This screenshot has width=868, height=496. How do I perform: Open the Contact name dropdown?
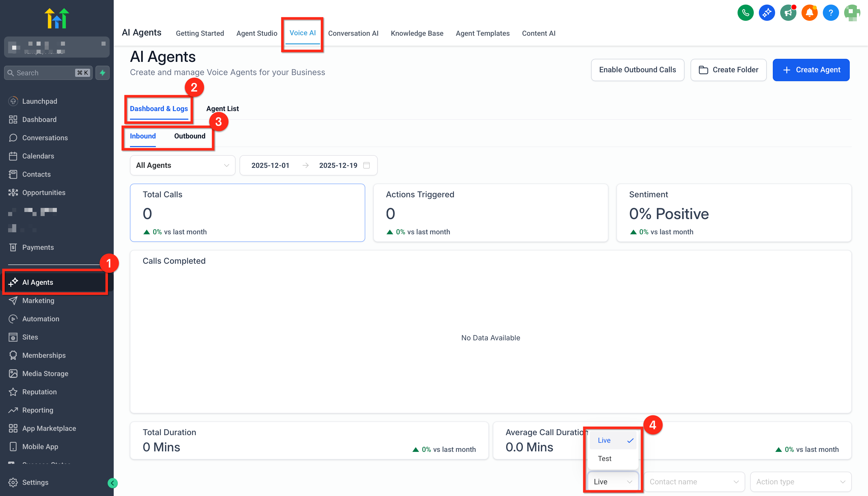click(694, 482)
